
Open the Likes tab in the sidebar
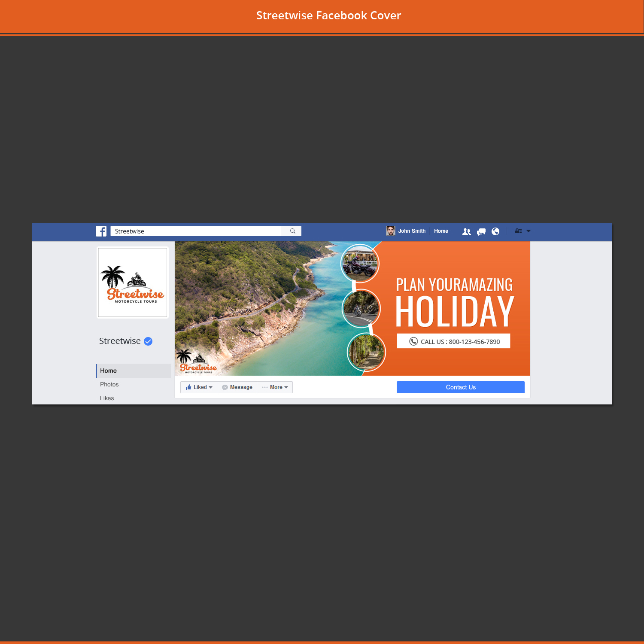107,398
